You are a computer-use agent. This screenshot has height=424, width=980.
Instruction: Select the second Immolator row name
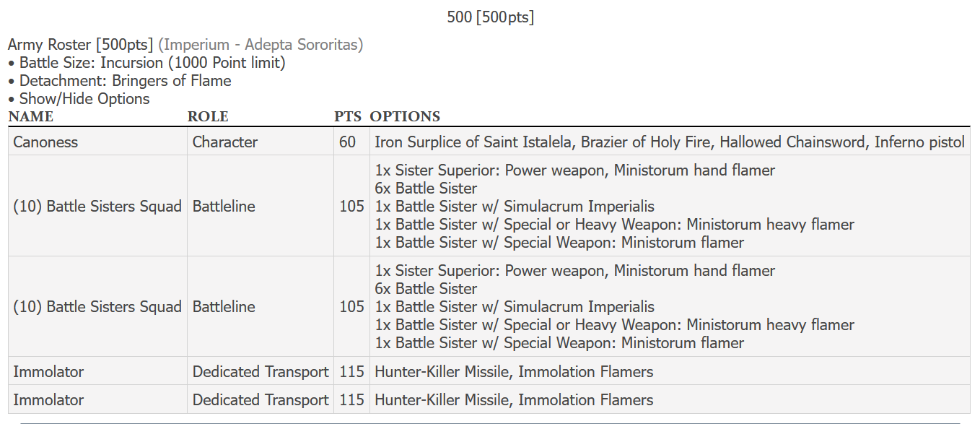coord(48,399)
